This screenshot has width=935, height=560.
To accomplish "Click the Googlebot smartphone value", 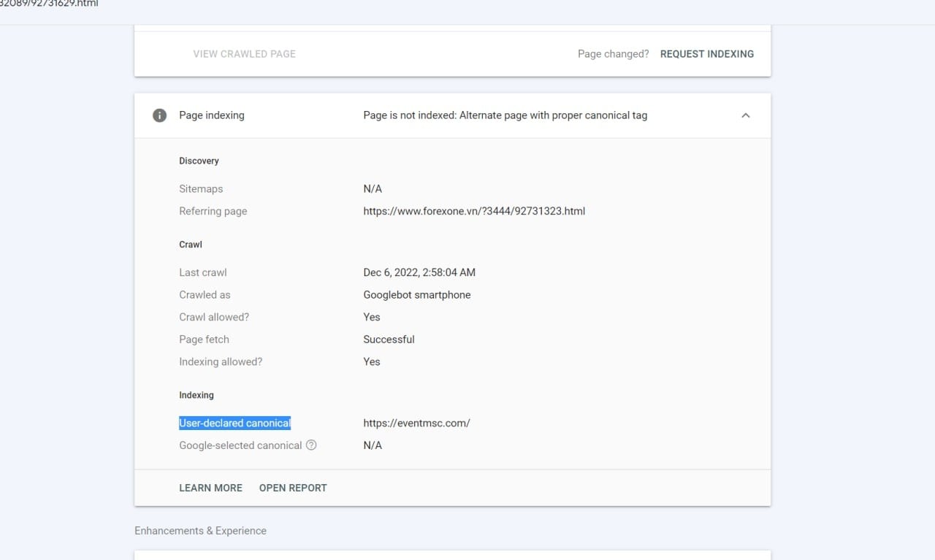I will pos(416,295).
